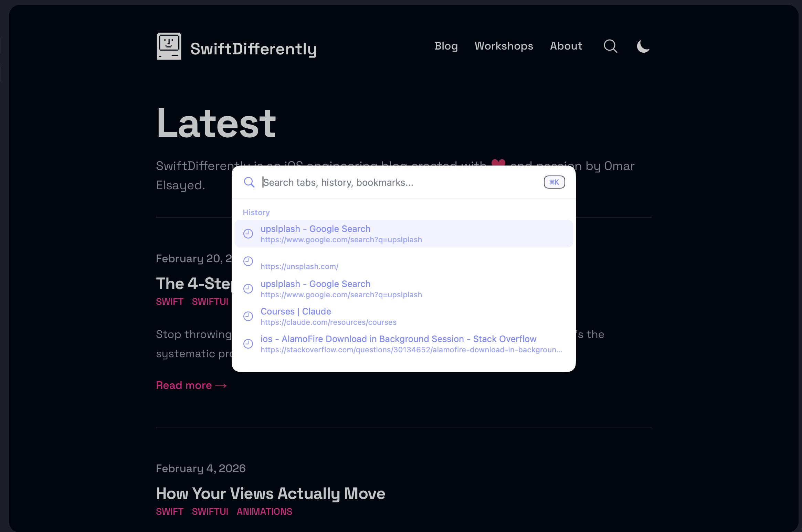Image resolution: width=802 pixels, height=532 pixels.
Task: Open https://unsplash.com/ history entry
Action: point(299,266)
